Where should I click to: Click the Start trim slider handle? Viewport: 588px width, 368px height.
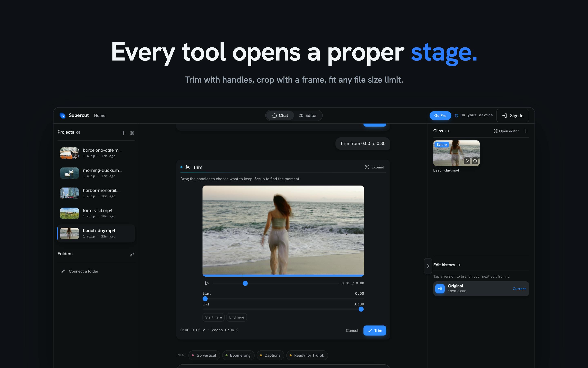205,299
